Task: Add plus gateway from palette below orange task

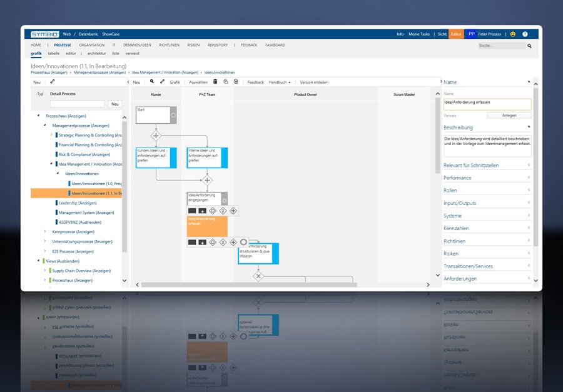Action: (233, 243)
